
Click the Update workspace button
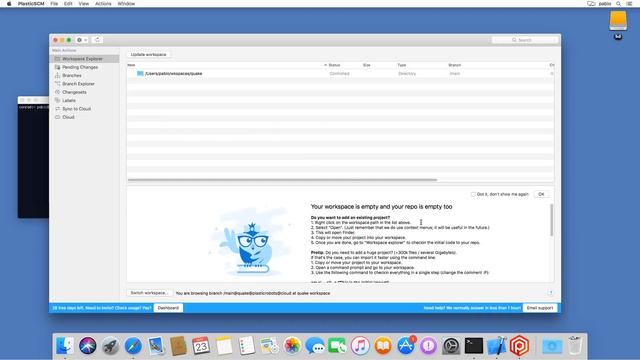(149, 54)
